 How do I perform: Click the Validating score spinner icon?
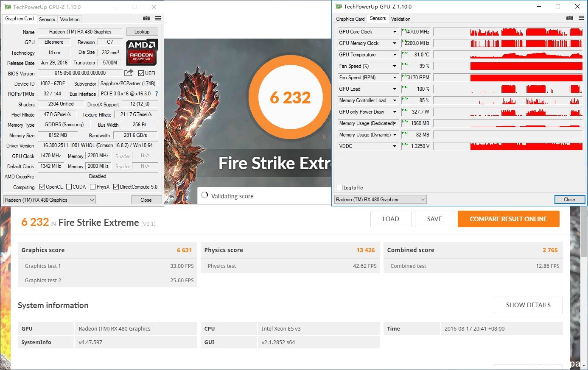pos(205,195)
